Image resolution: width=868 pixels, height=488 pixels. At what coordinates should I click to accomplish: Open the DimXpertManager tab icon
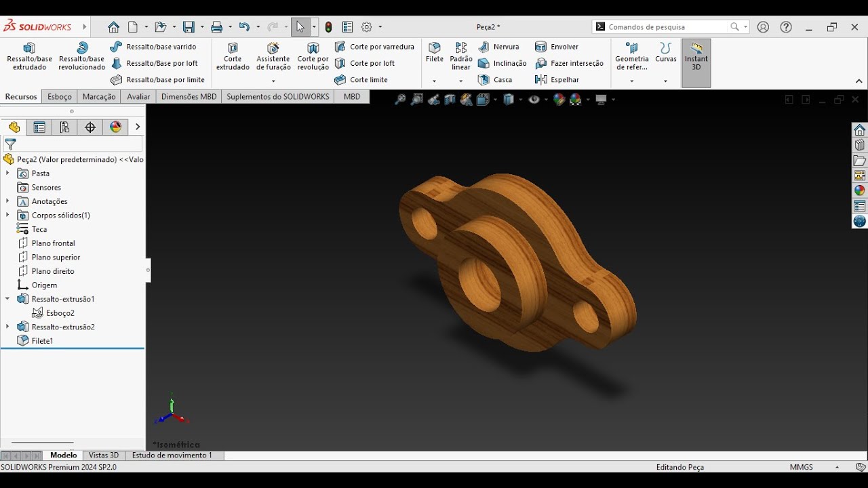click(90, 127)
